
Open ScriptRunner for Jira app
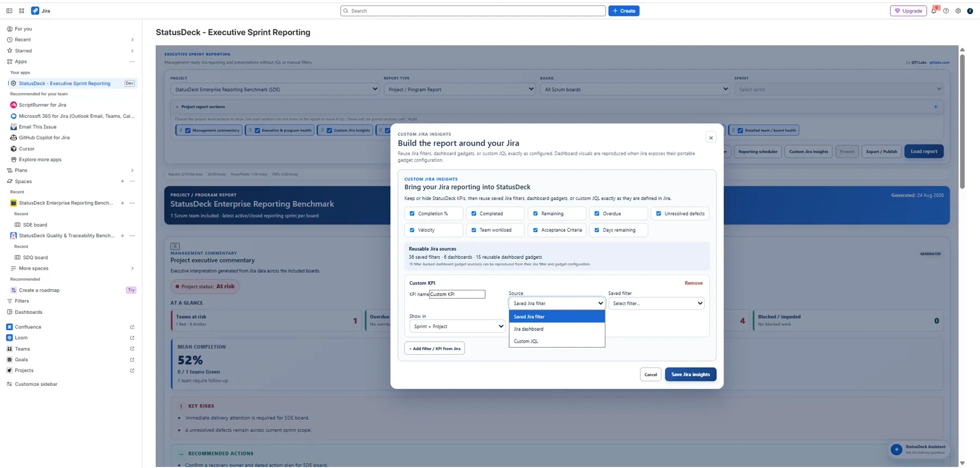click(x=42, y=105)
